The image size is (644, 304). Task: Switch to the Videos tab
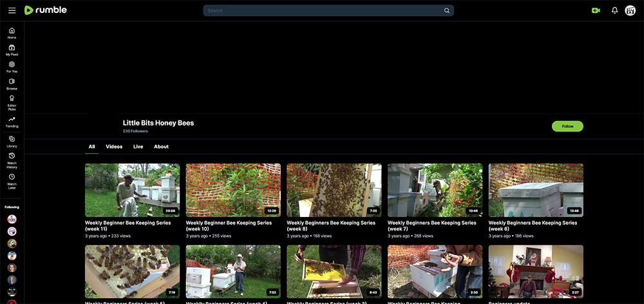coord(114,147)
